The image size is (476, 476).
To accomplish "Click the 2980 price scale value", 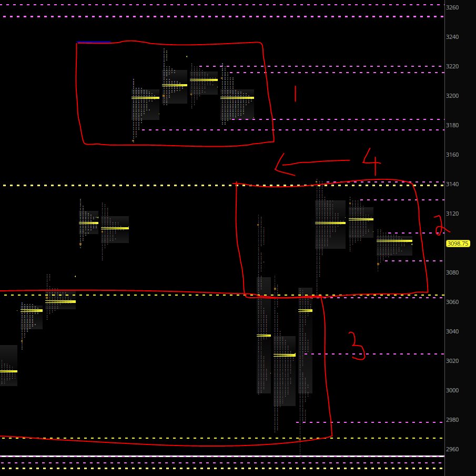I will click(452, 420).
